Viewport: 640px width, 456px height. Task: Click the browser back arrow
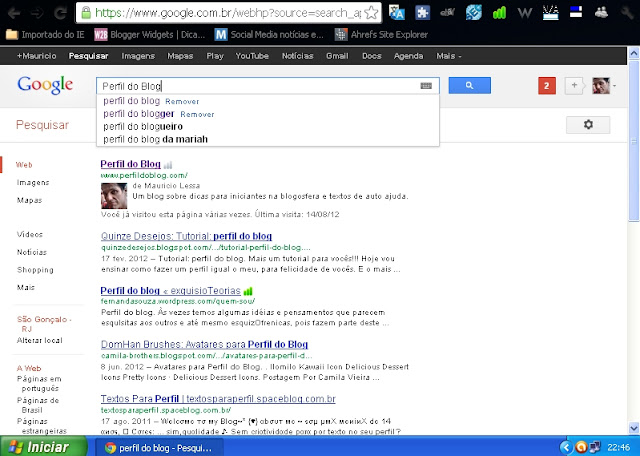pos(14,13)
